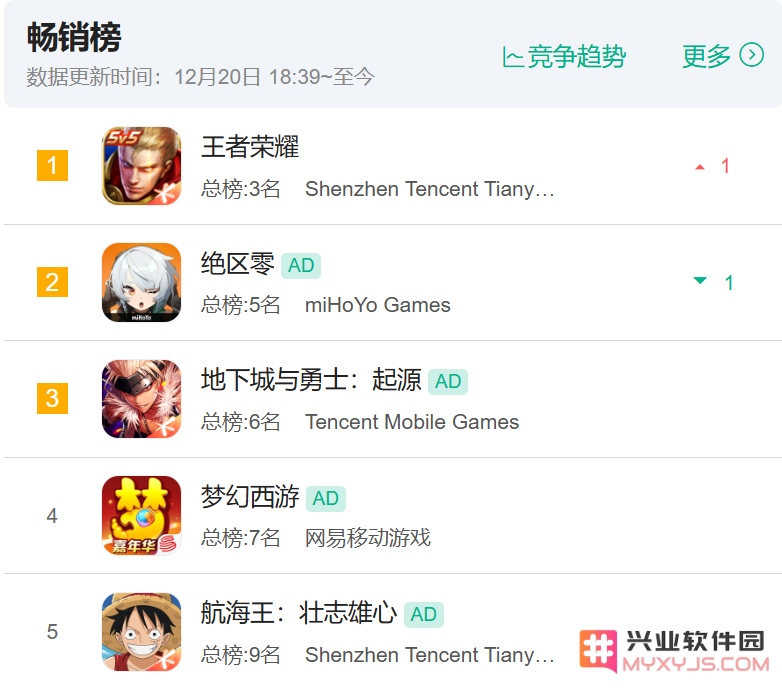Open the 王者荣耀 game icon
Image resolution: width=782 pixels, height=688 pixels.
tap(141, 166)
